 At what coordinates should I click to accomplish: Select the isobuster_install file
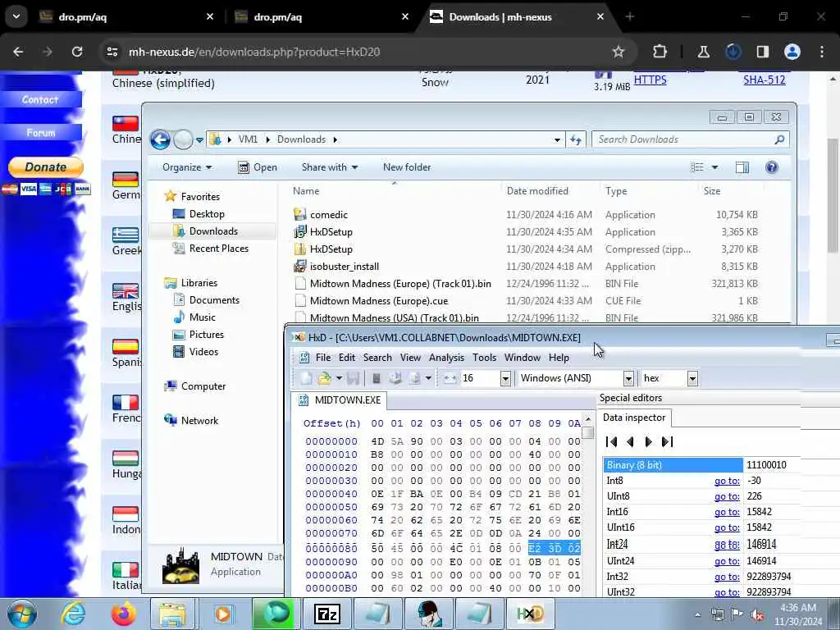[x=344, y=267]
